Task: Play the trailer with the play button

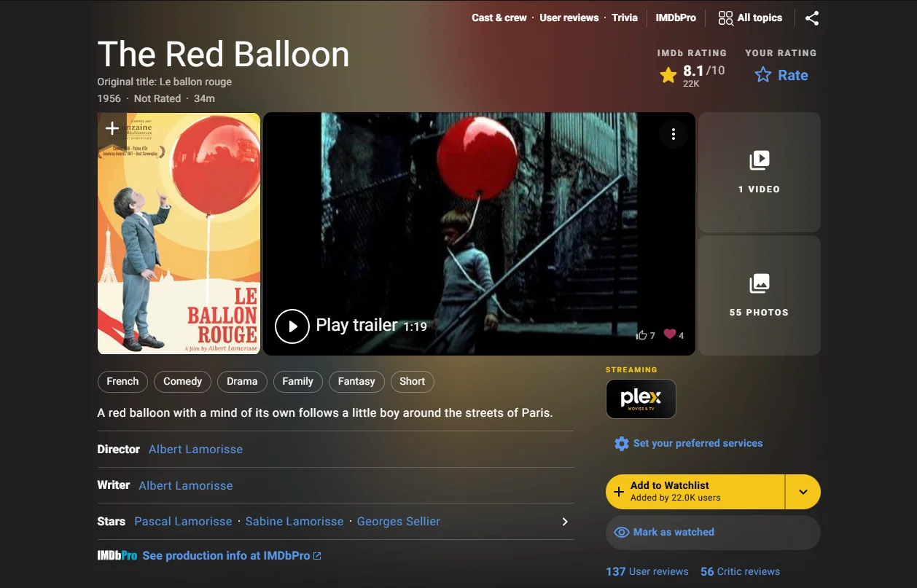Action: click(x=292, y=326)
